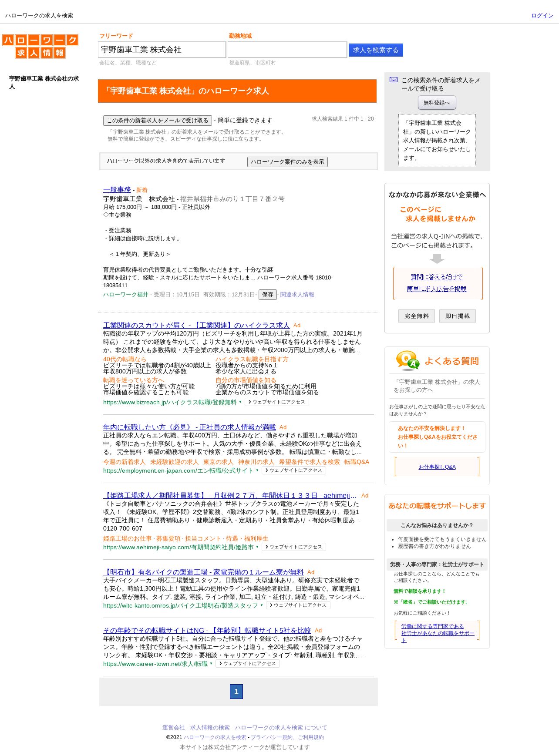Click the ハローワーク福井 link

pos(126,295)
